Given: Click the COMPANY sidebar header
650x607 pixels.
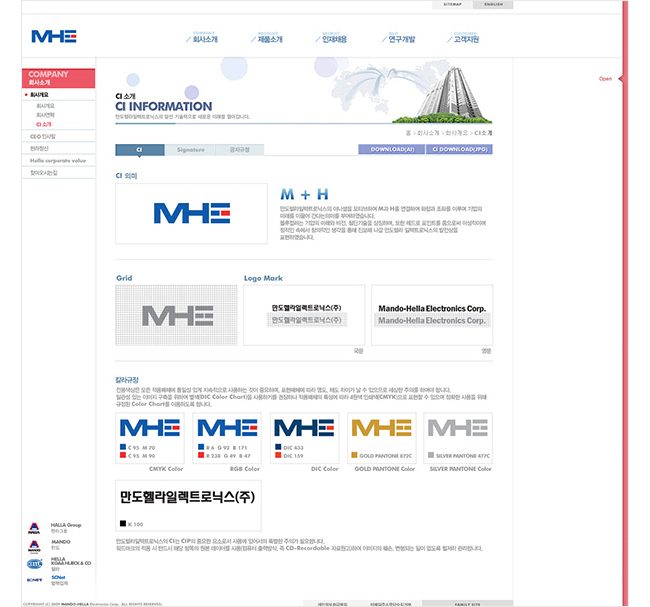Looking at the screenshot, I should pyautogui.click(x=58, y=78).
